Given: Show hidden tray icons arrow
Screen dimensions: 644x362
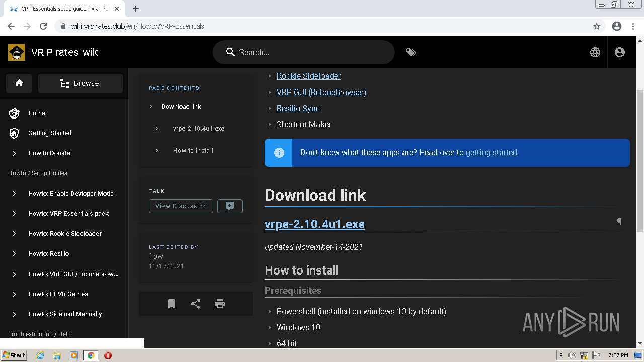Looking at the screenshot, I should coord(561,355).
